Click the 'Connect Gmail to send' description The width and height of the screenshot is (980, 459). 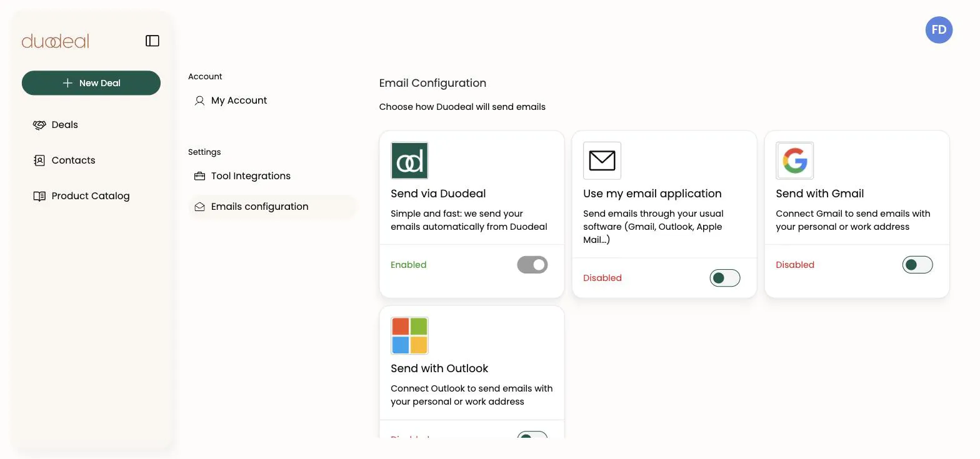(853, 220)
